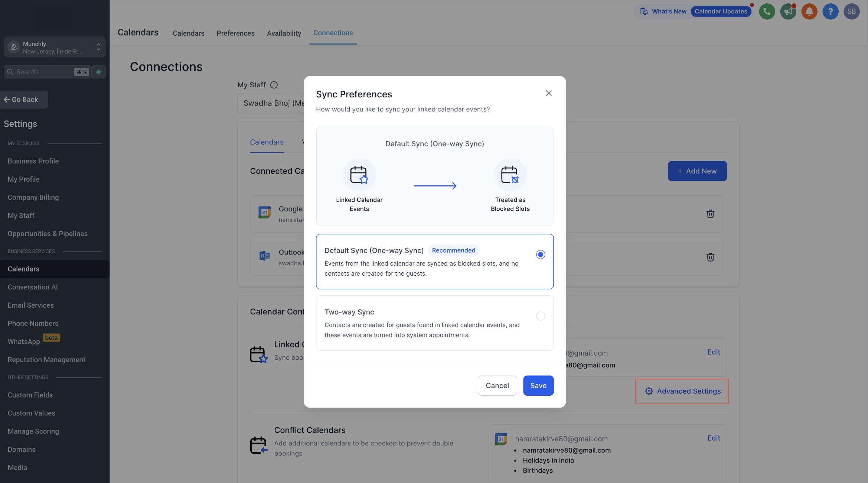Open the help question mark icon
The width and height of the screenshot is (868, 483).
tap(831, 12)
